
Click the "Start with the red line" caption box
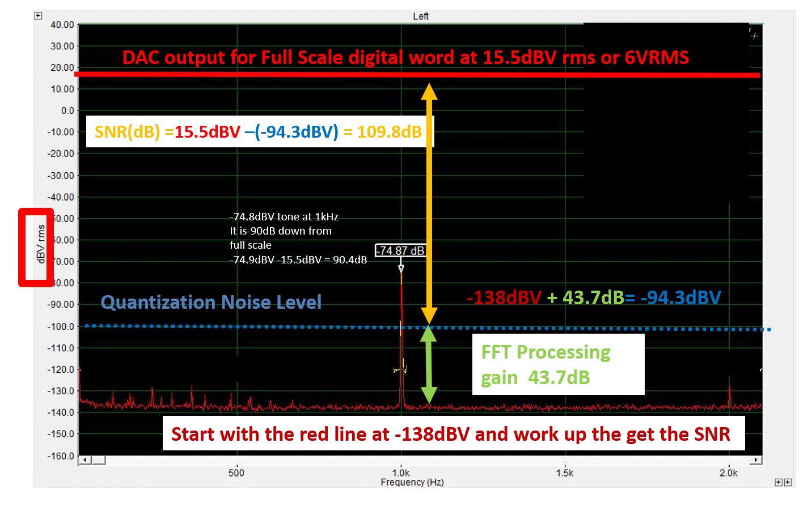(x=453, y=434)
